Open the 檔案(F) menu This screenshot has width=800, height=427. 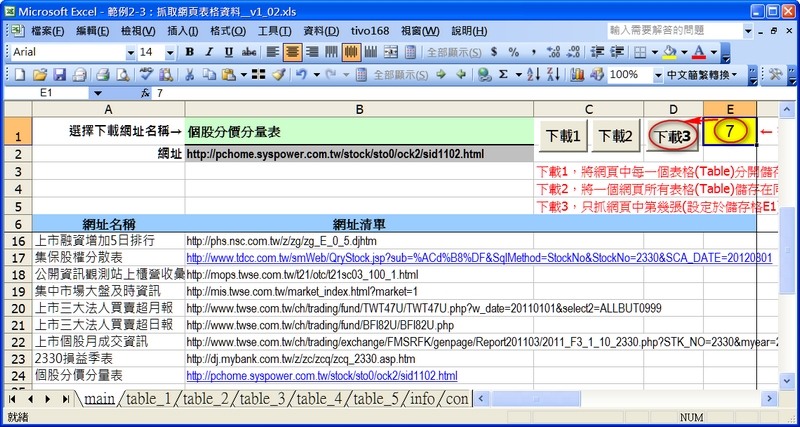[47, 31]
